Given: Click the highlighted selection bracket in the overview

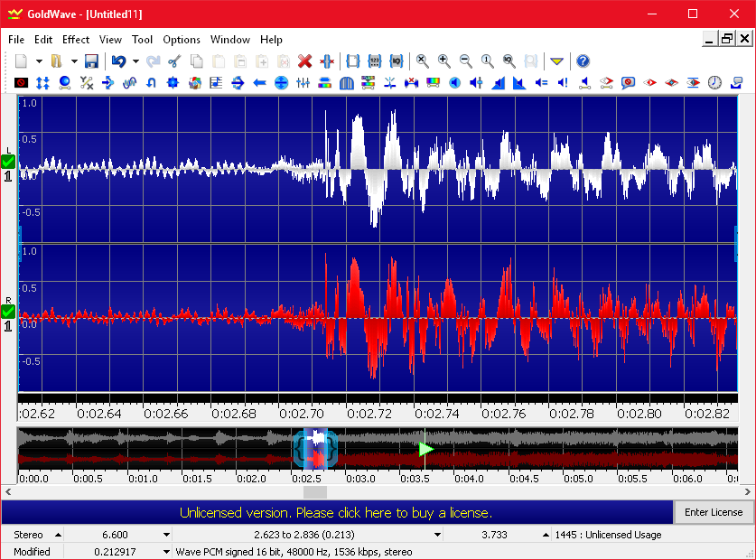Looking at the screenshot, I should 315,449.
